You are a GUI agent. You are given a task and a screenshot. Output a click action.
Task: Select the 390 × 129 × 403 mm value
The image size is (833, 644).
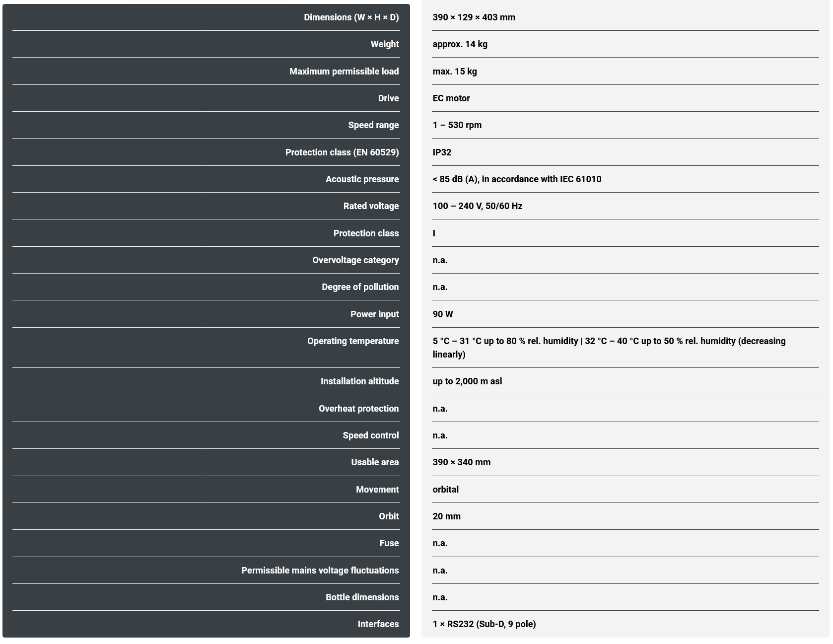pyautogui.click(x=474, y=17)
